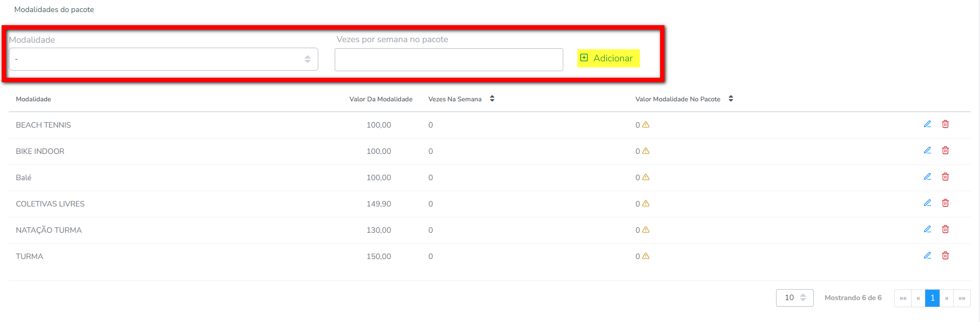Go to the next page
Image resolution: width=980 pixels, height=322 pixels.
(x=947, y=298)
